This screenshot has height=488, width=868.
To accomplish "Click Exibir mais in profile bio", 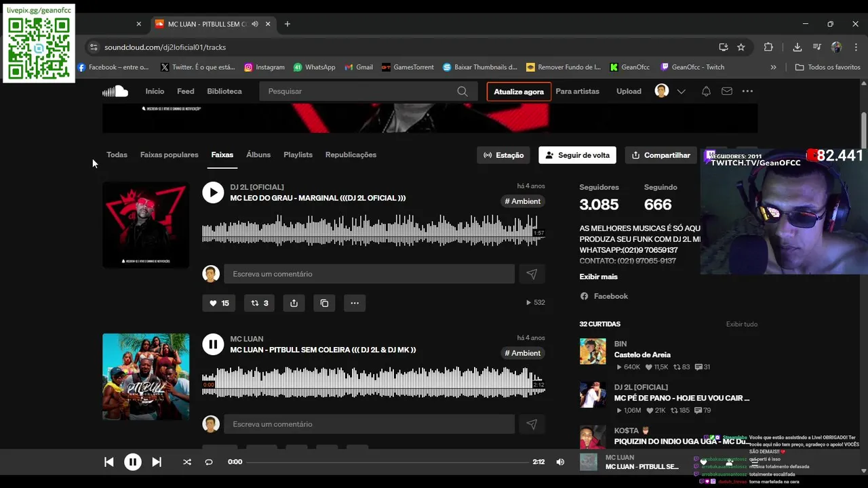I will (x=598, y=277).
